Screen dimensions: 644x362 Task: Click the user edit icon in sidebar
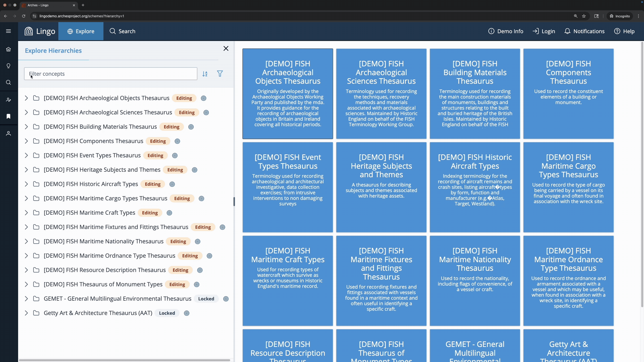coord(9,100)
